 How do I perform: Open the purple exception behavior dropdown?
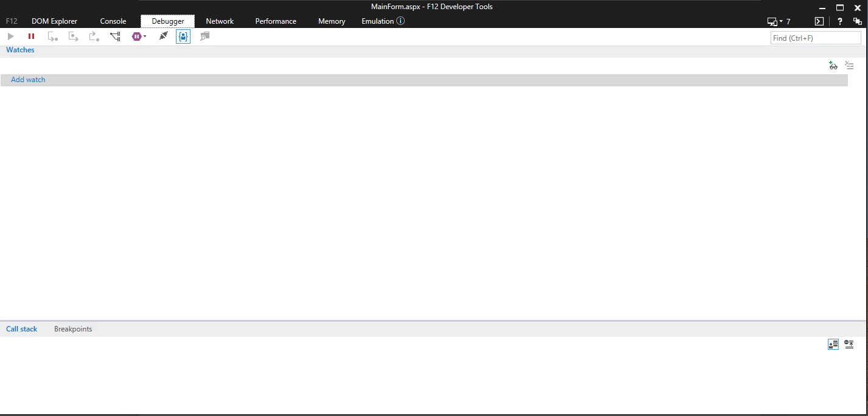pos(139,36)
